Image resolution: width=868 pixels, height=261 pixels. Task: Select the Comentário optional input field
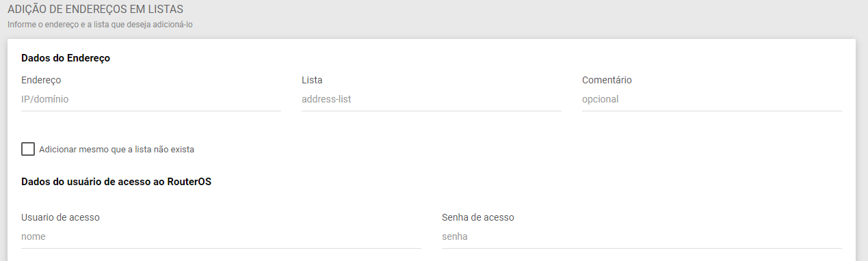pos(712,100)
